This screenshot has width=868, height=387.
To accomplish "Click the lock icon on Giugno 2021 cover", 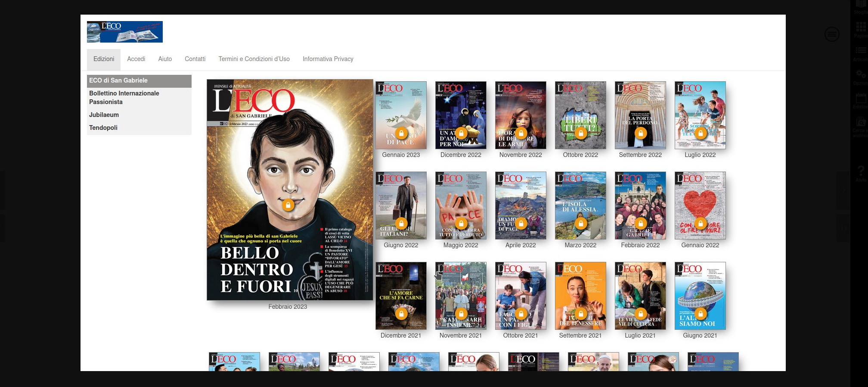I will [x=701, y=313].
